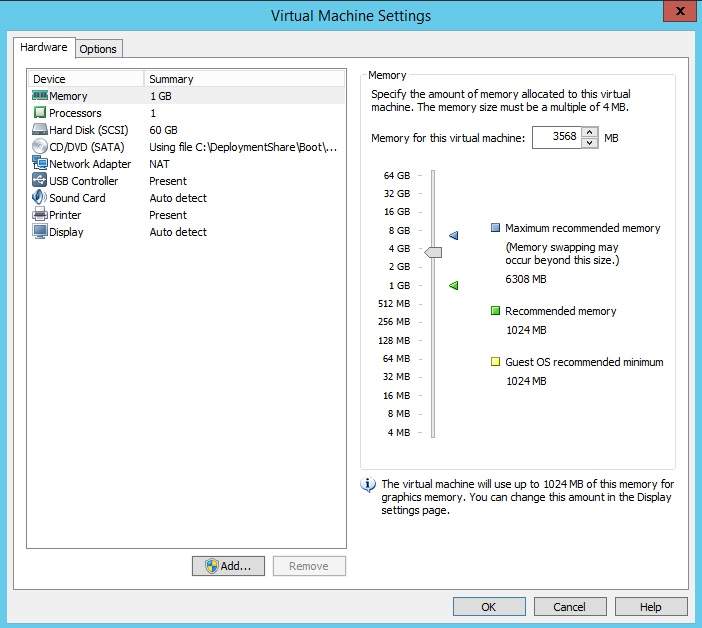
Task: Select the Printer device icon
Action: coord(40,215)
